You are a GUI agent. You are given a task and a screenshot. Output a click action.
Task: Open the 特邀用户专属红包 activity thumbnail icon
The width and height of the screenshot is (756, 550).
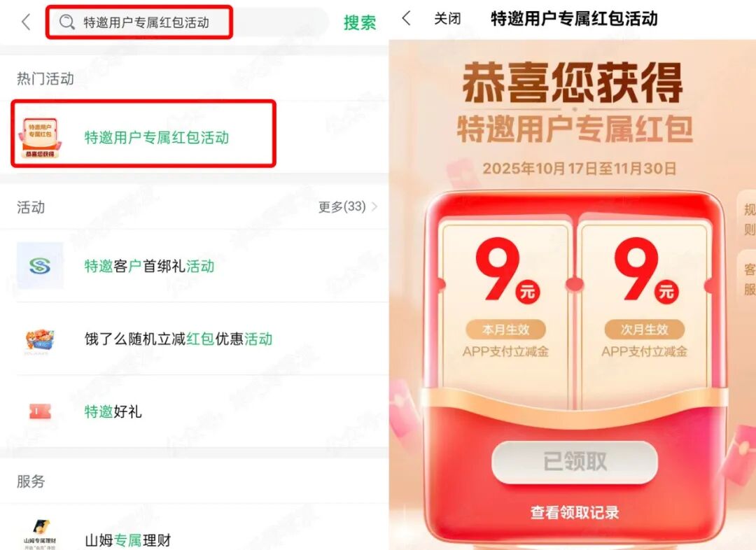click(40, 137)
